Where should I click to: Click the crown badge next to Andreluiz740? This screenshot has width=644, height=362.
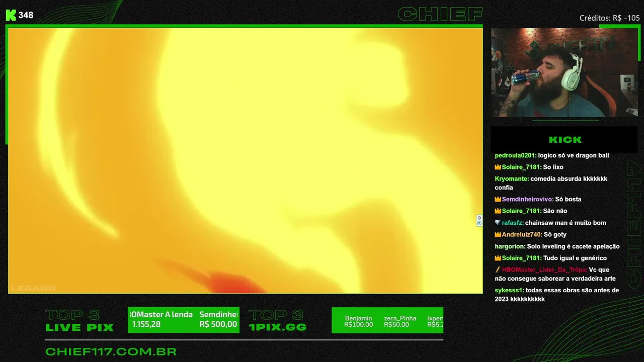(x=498, y=234)
